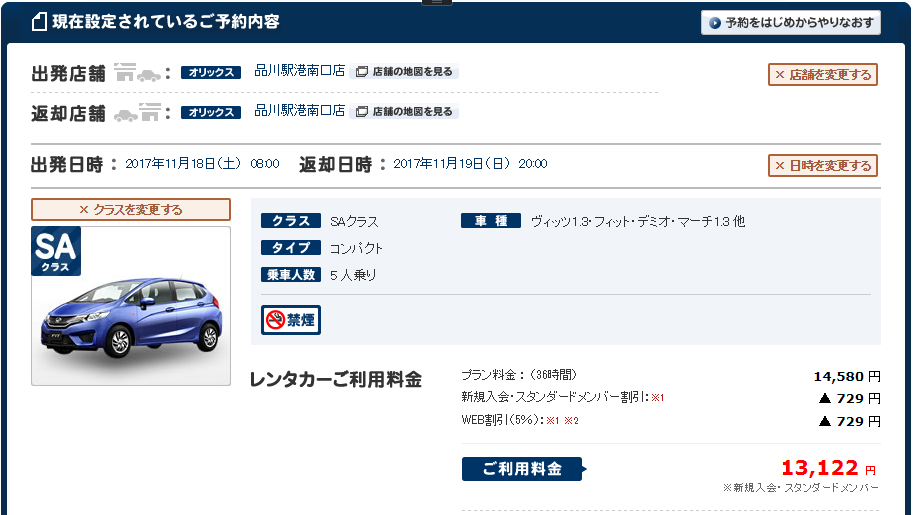Click the 出発店舗 label
Image resolution: width=914 pixels, height=515 pixels.
(68, 74)
